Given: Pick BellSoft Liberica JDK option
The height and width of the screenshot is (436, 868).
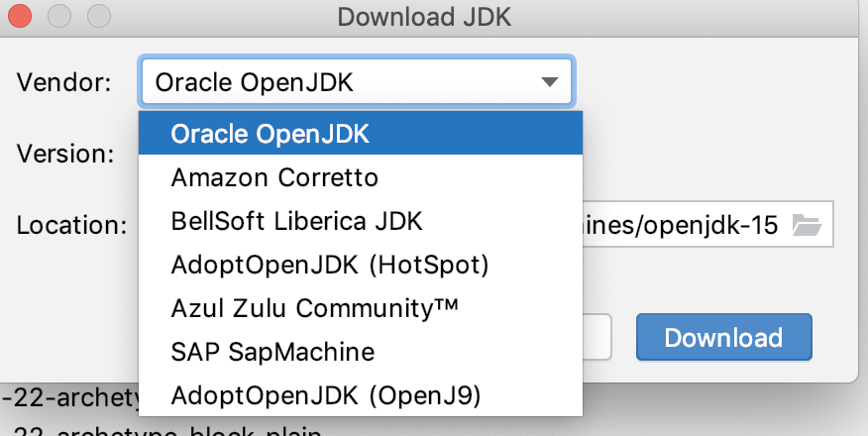Looking at the screenshot, I should pyautogui.click(x=361, y=221).
